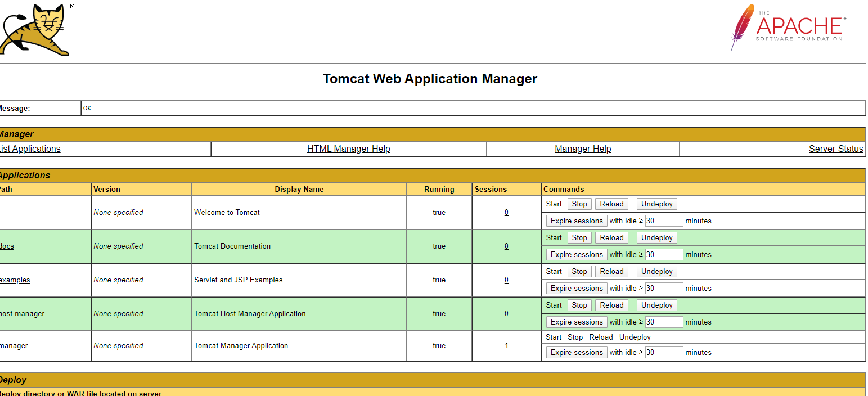Focus idle minutes field for Servlet and JSP Examples
Screen dimensions: 868x396
pos(664,289)
